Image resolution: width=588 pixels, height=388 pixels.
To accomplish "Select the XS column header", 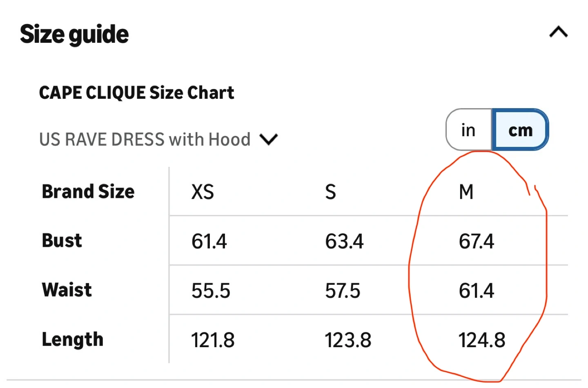I will [x=203, y=192].
